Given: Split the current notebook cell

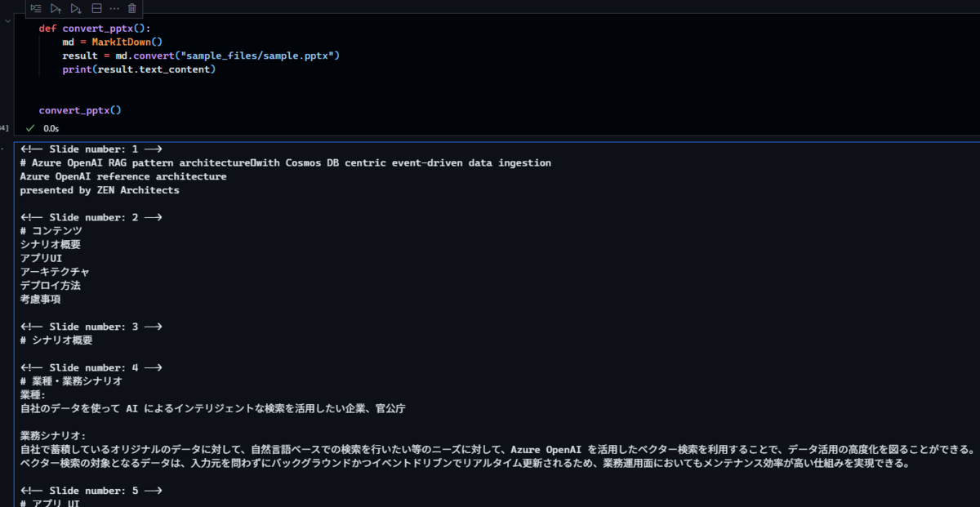Looking at the screenshot, I should pos(96,8).
